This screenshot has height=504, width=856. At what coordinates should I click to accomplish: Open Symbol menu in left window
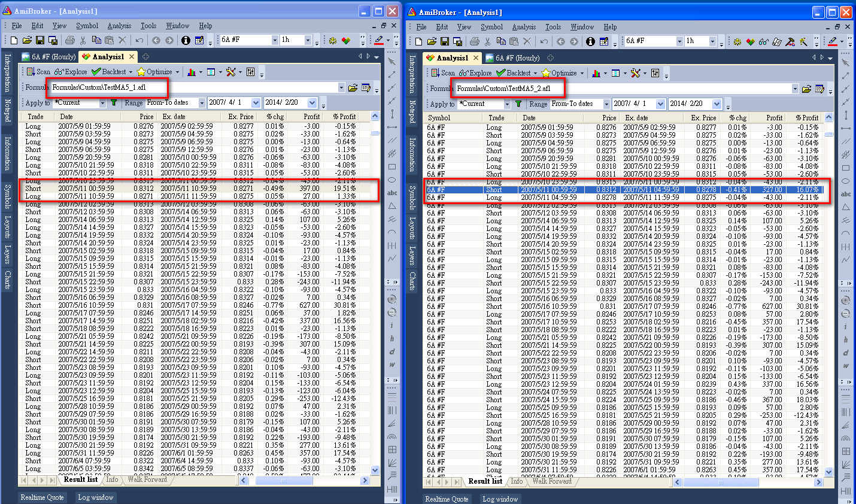[x=87, y=26]
